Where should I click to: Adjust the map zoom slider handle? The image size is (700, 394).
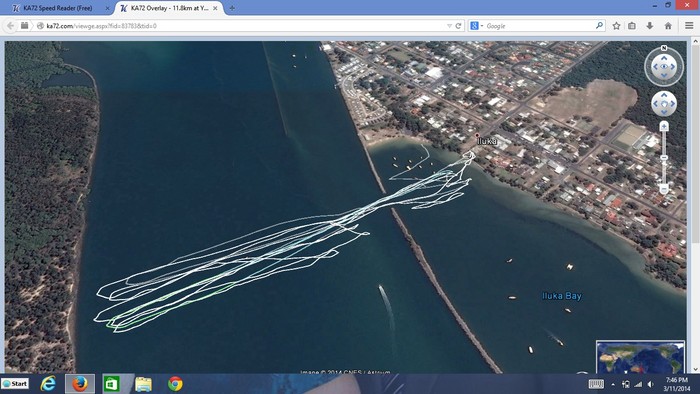[x=664, y=158]
